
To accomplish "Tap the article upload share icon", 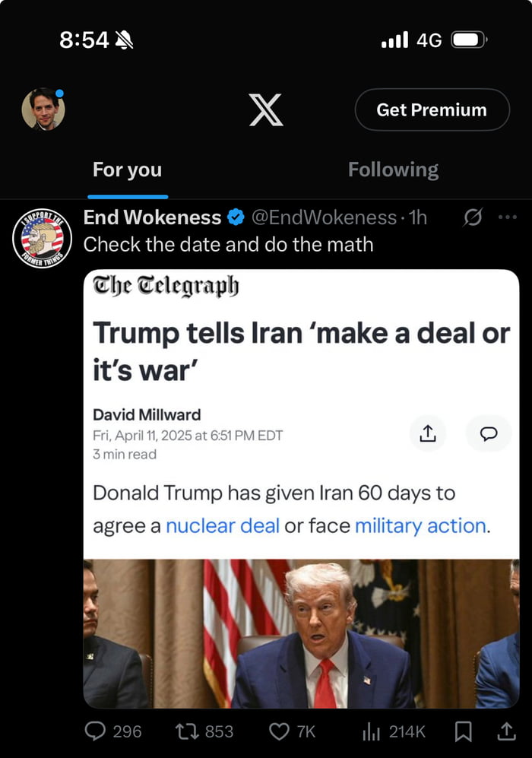I will pos(428,433).
